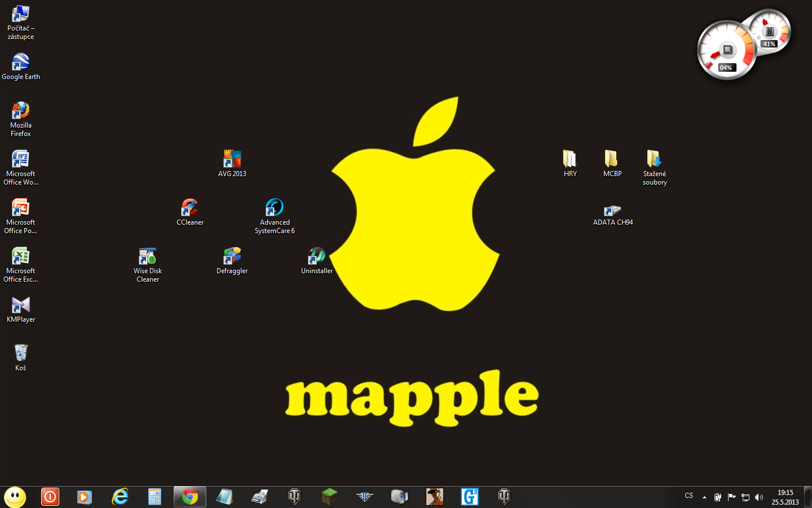Launch GTA San Andreas from taskbar
Image resolution: width=812 pixels, height=508 pixels.
pos(435,497)
